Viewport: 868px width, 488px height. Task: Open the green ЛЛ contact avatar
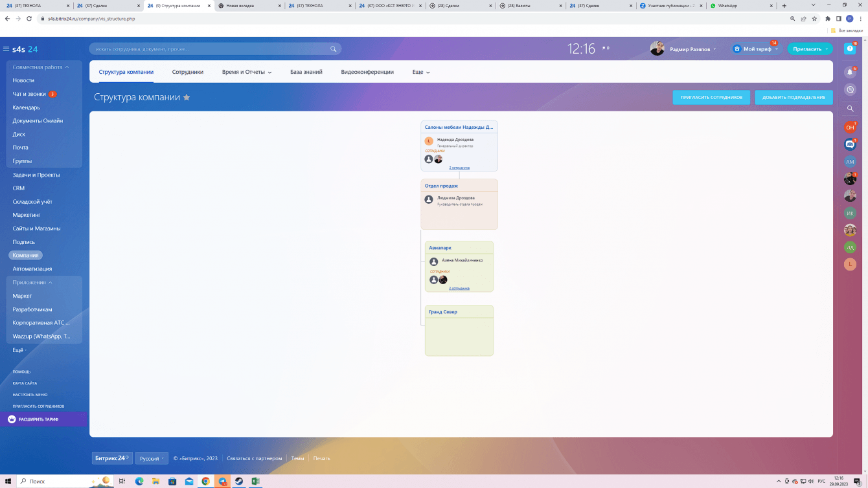(850, 247)
